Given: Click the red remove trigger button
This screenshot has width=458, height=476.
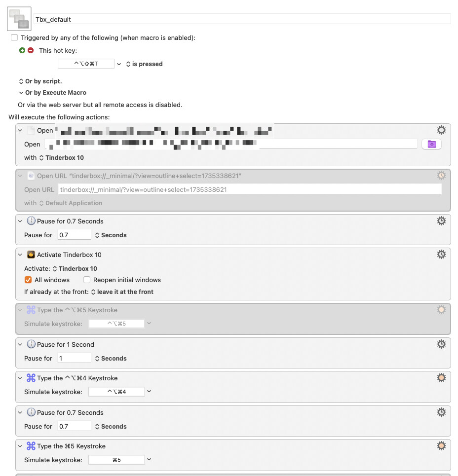Looking at the screenshot, I should click(31, 50).
